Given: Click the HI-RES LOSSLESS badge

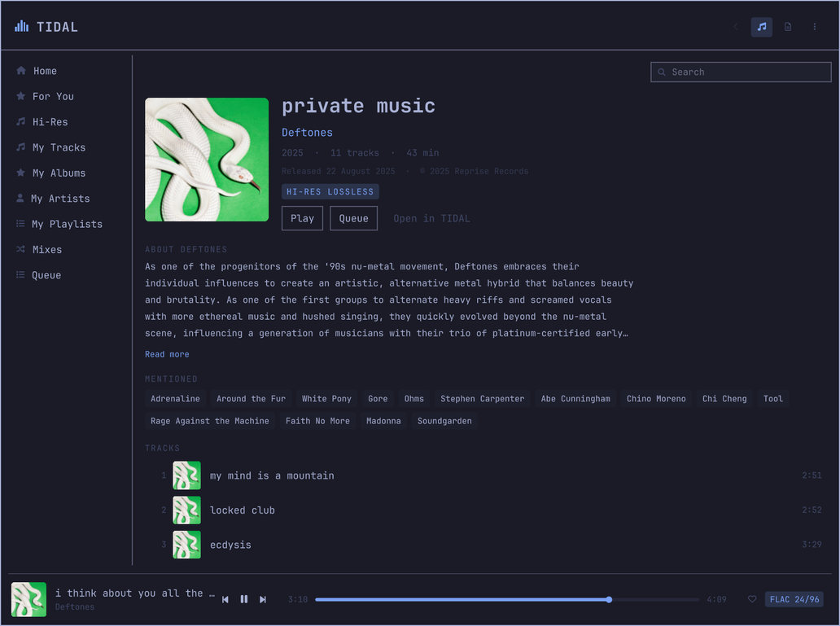Looking at the screenshot, I should [330, 191].
